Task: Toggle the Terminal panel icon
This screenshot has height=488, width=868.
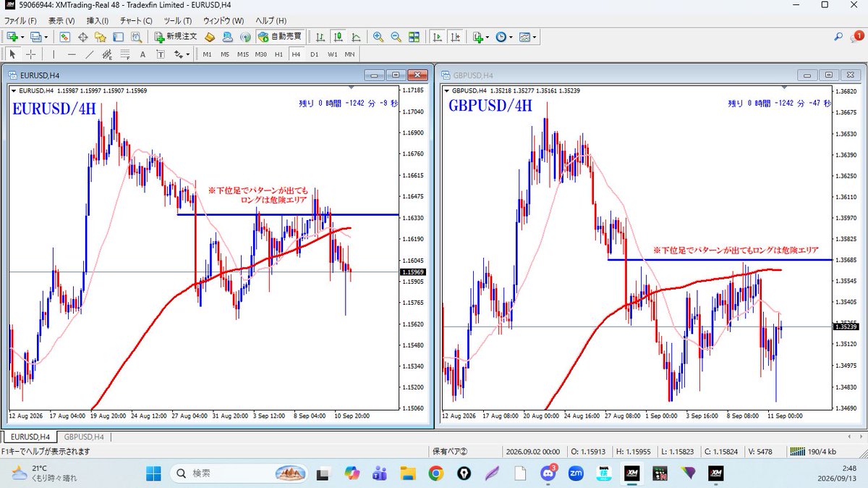Action: 118,37
